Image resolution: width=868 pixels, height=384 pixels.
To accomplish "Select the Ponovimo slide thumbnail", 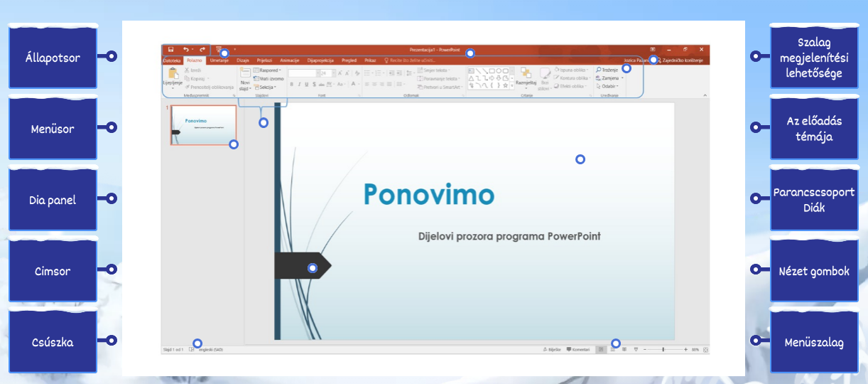I will (204, 125).
